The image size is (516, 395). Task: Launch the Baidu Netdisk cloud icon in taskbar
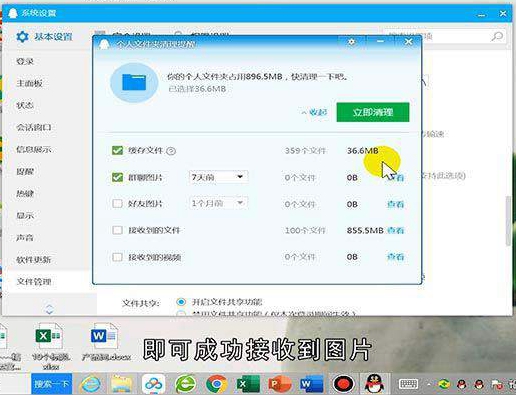coord(153,384)
